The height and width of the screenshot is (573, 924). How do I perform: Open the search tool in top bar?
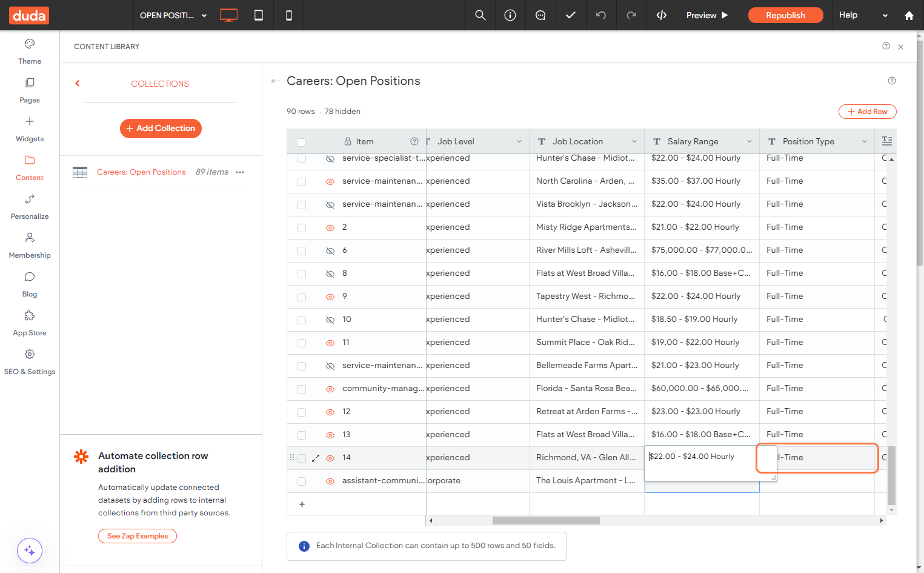click(480, 15)
